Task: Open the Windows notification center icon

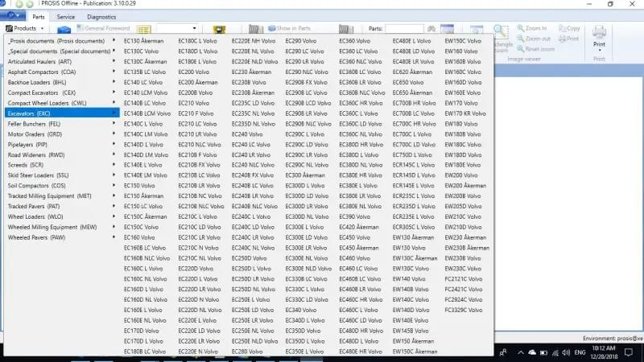Action: click(629, 352)
